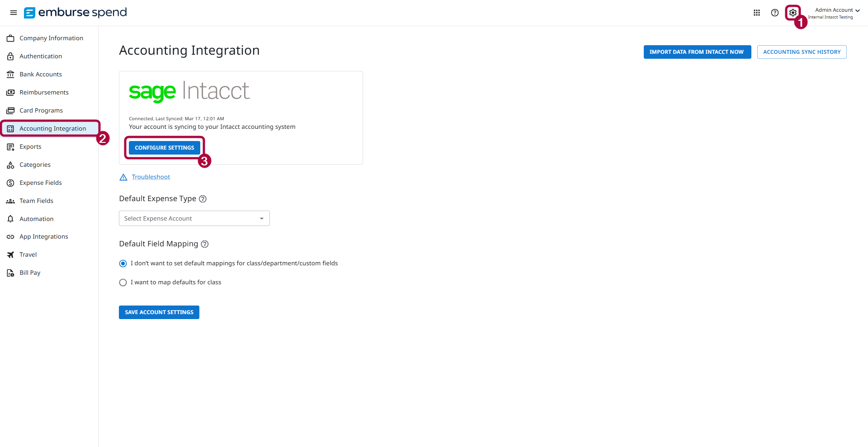Click Save Account Settings

tap(159, 312)
